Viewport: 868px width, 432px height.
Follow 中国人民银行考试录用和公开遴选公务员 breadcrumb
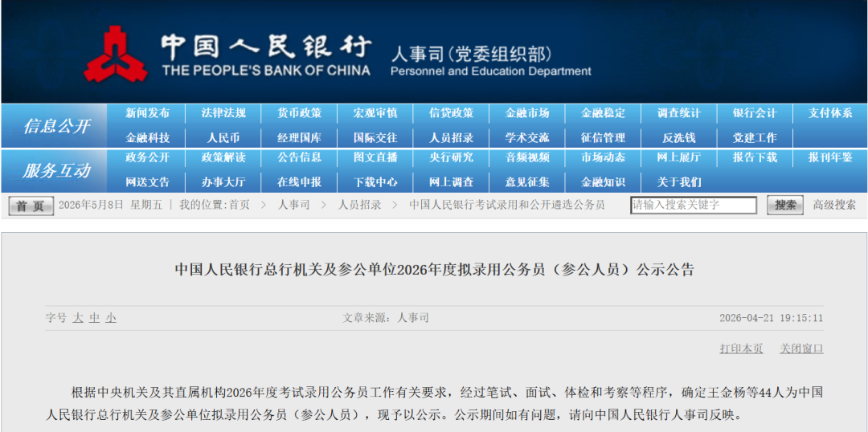click(x=507, y=206)
